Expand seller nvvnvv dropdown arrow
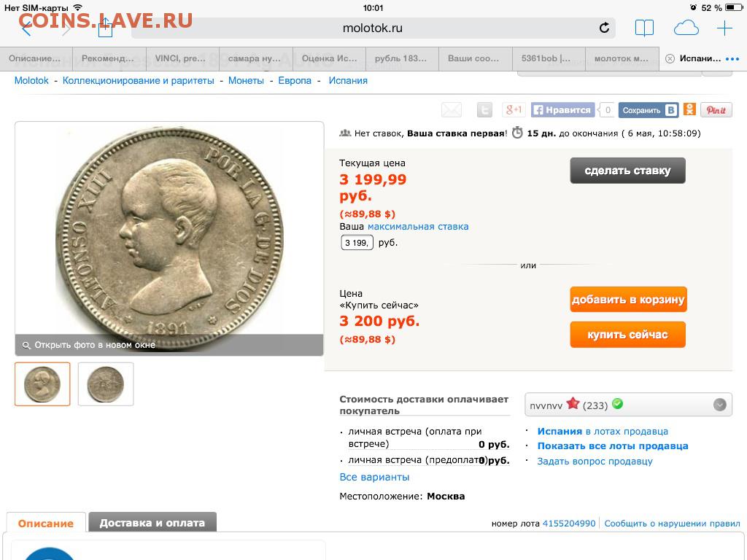Screen dimensions: 747x560 (x=719, y=405)
